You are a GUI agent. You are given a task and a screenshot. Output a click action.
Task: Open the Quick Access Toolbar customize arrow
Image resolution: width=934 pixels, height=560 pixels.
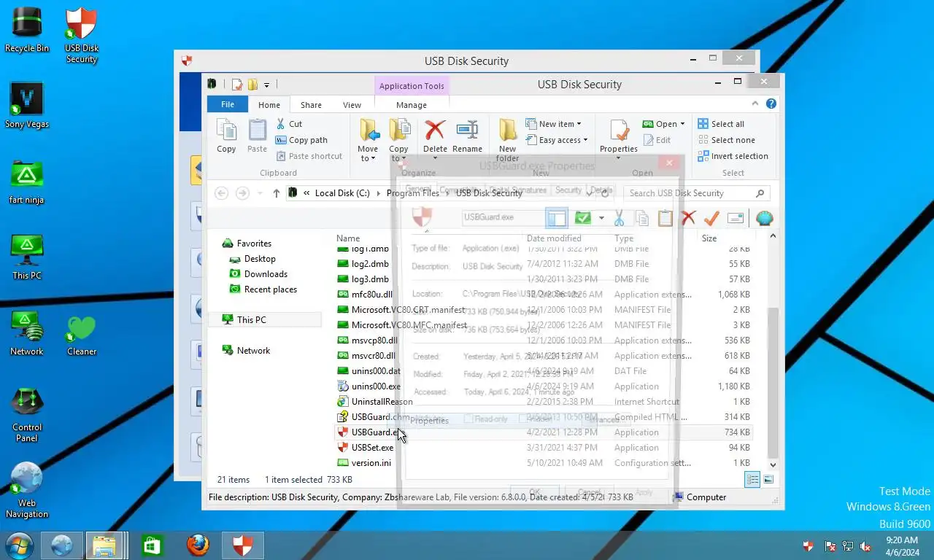coord(266,85)
